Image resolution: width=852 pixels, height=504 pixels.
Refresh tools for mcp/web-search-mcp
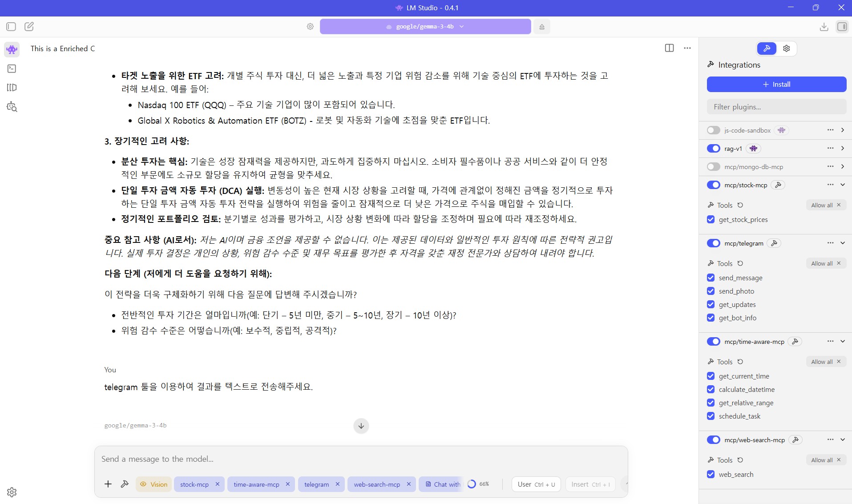[x=740, y=460]
